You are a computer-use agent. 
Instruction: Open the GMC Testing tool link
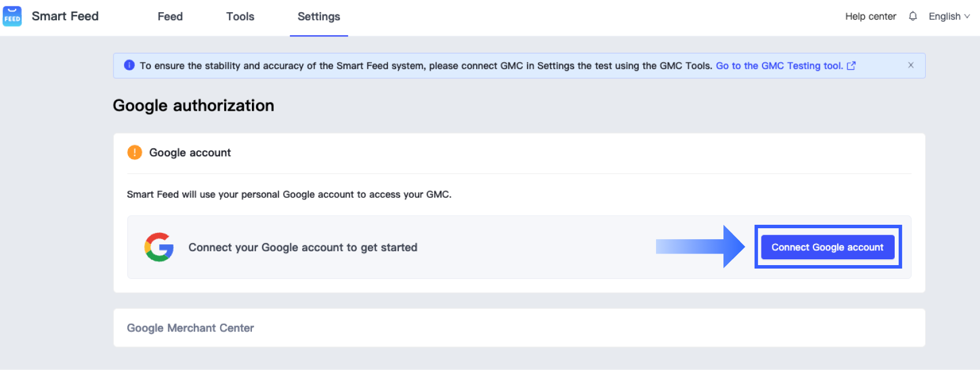click(780, 66)
